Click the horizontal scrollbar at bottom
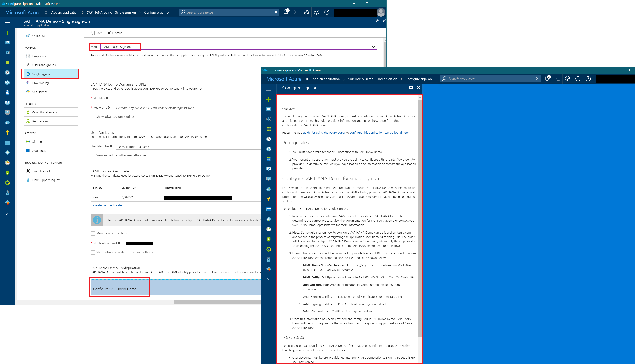This screenshot has width=635, height=364. click(x=217, y=302)
